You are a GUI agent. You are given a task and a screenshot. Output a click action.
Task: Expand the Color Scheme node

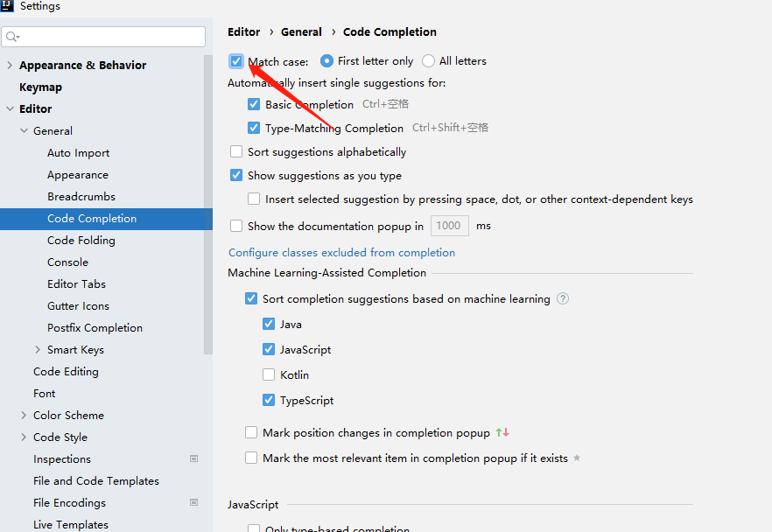coord(24,416)
